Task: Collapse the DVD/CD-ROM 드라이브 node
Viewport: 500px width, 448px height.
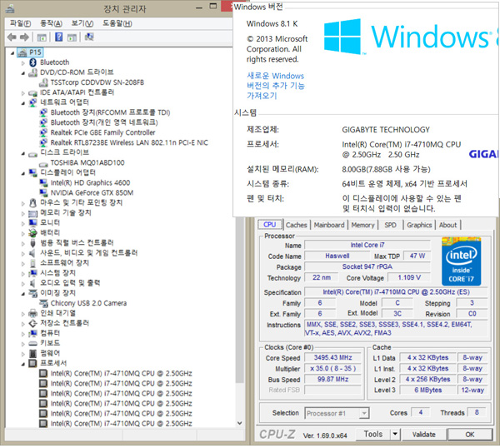Action: [23, 73]
